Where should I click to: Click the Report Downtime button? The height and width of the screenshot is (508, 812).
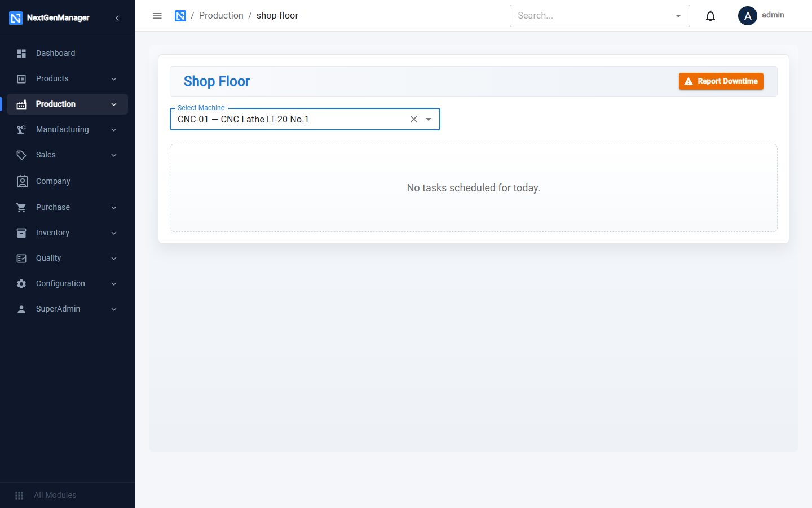tap(721, 81)
